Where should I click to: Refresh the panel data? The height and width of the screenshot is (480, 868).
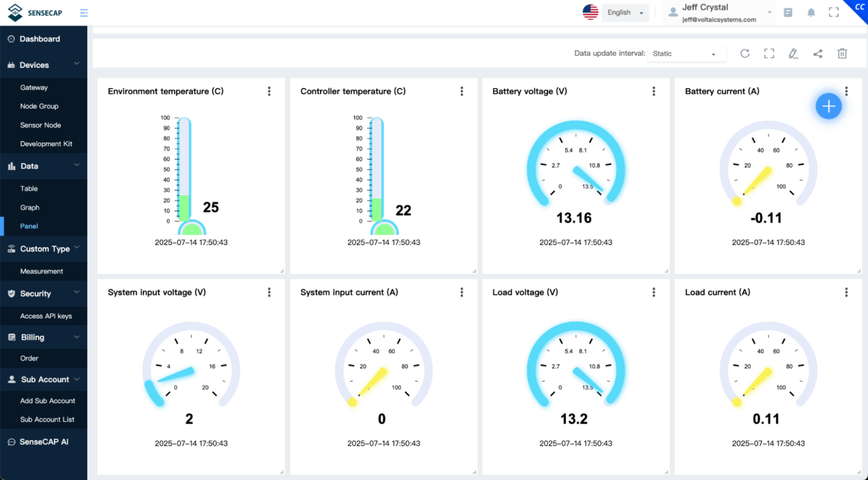pyautogui.click(x=745, y=53)
